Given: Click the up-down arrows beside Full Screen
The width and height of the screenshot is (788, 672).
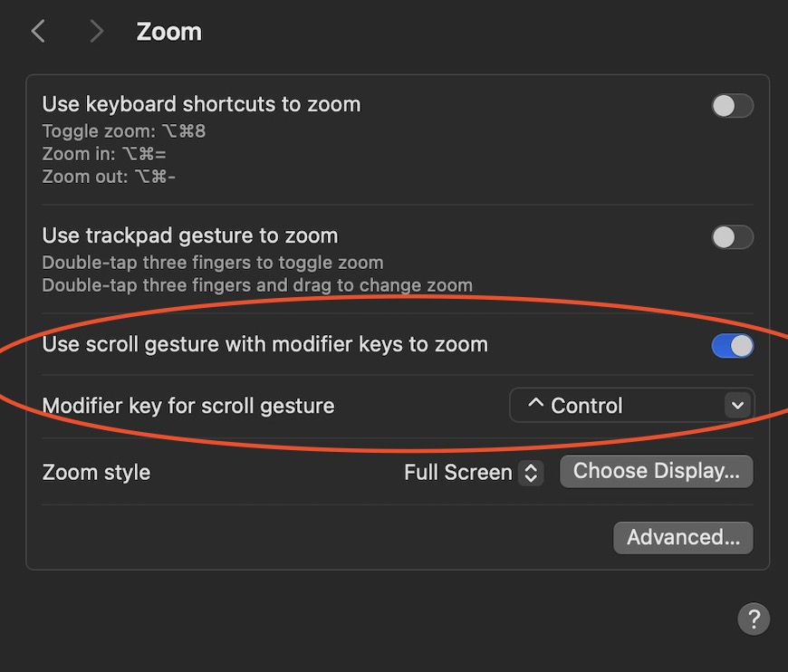Looking at the screenshot, I should point(531,473).
